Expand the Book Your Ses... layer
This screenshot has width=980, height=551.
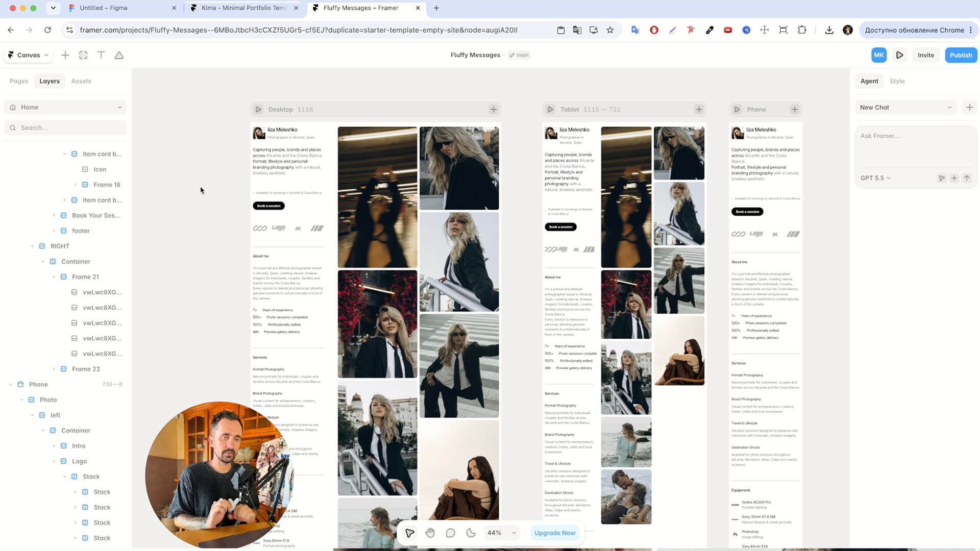[54, 215]
